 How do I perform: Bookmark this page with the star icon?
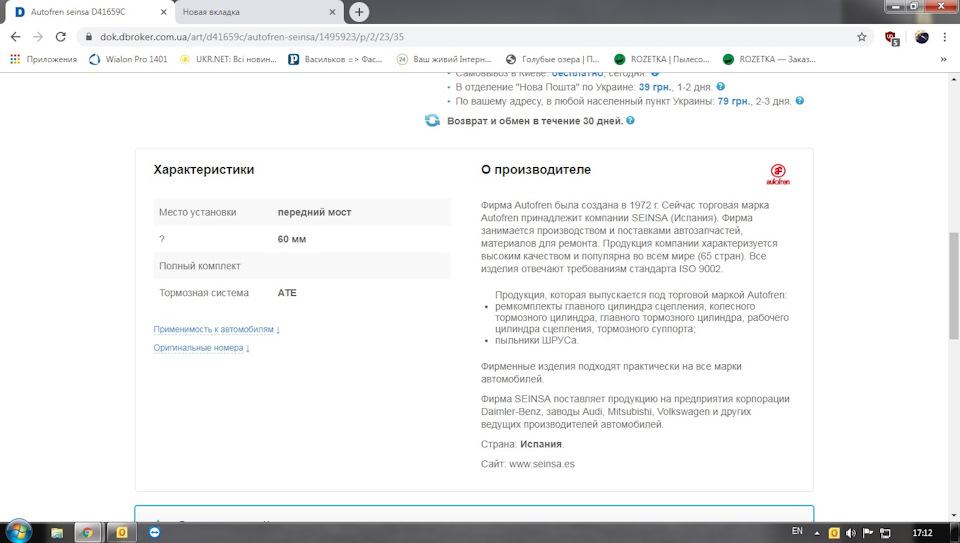pyautogui.click(x=861, y=37)
